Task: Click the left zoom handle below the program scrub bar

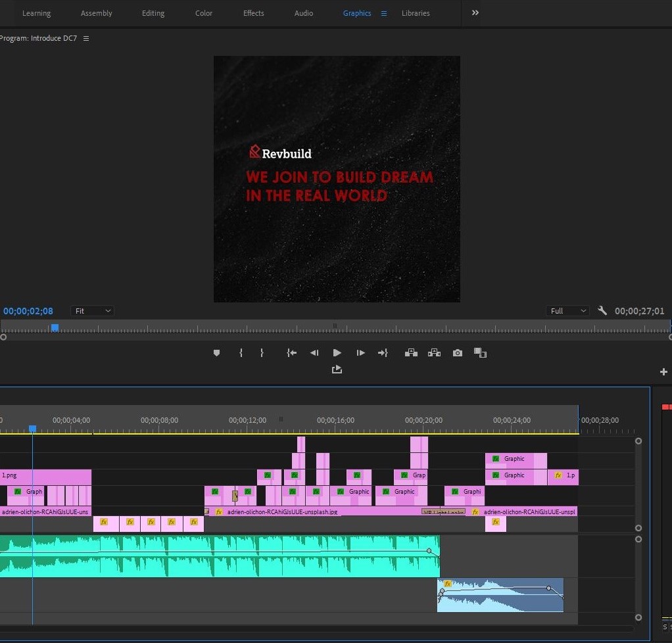Action: 3,337
